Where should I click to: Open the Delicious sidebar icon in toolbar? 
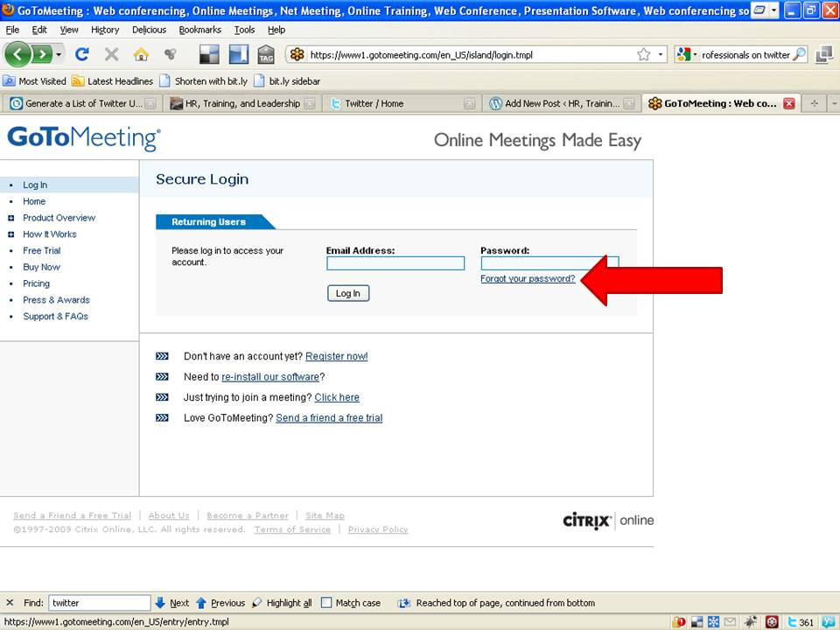pyautogui.click(x=238, y=54)
